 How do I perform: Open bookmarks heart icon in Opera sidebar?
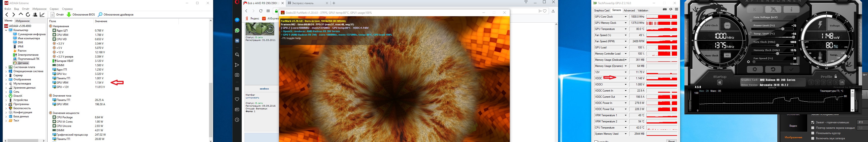(237, 99)
